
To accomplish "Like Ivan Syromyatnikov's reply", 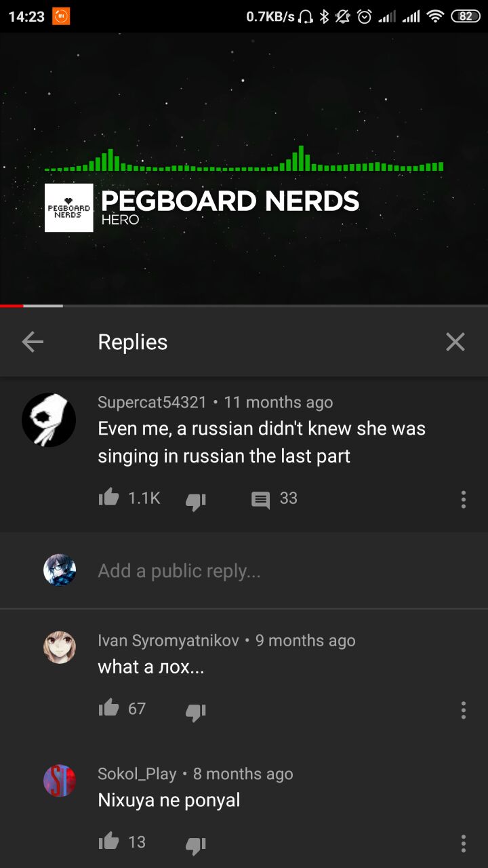I will pyautogui.click(x=108, y=708).
